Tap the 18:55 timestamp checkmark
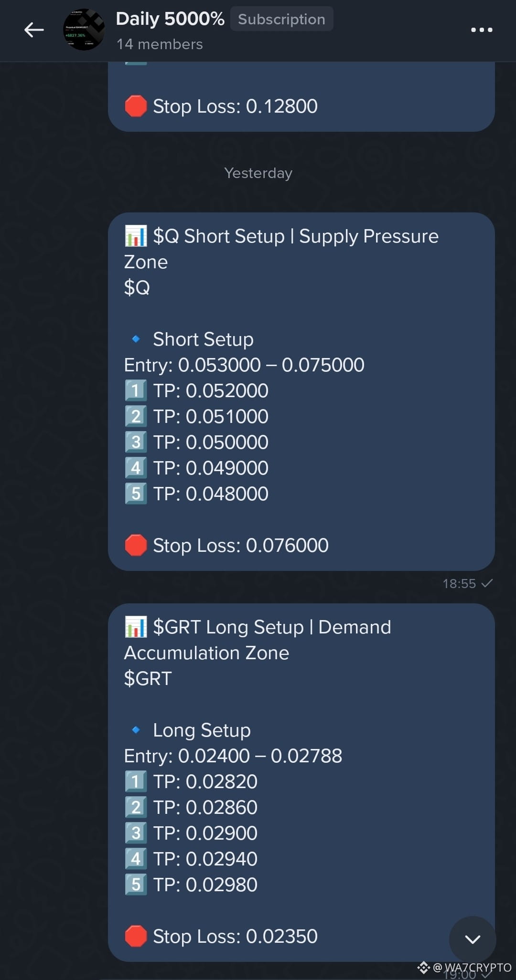The image size is (516, 980). [487, 583]
